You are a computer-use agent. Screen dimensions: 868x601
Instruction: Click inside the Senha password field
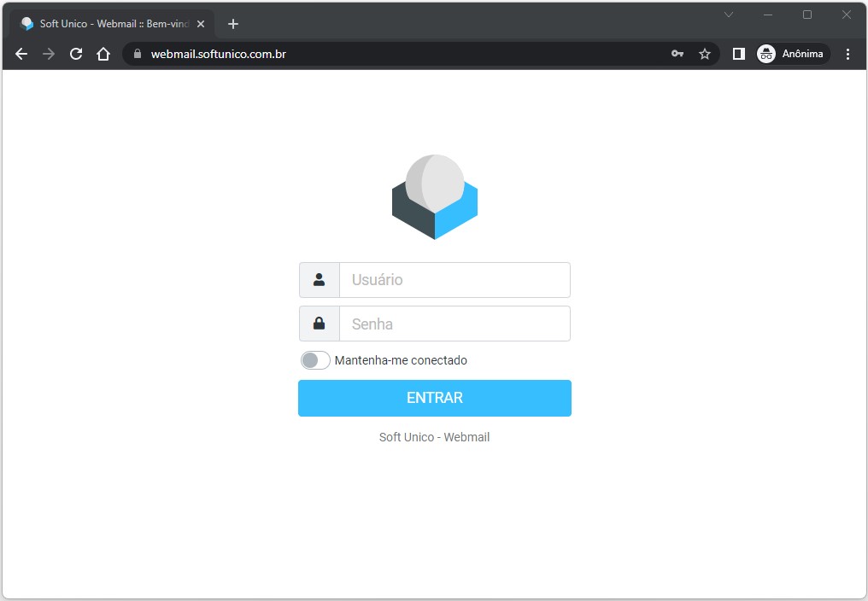pyautogui.click(x=455, y=323)
